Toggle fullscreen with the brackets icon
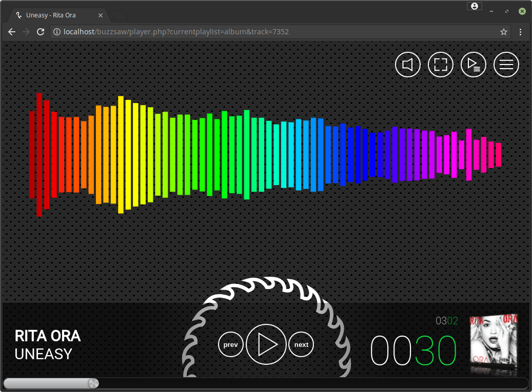532x392 pixels. pyautogui.click(x=440, y=65)
